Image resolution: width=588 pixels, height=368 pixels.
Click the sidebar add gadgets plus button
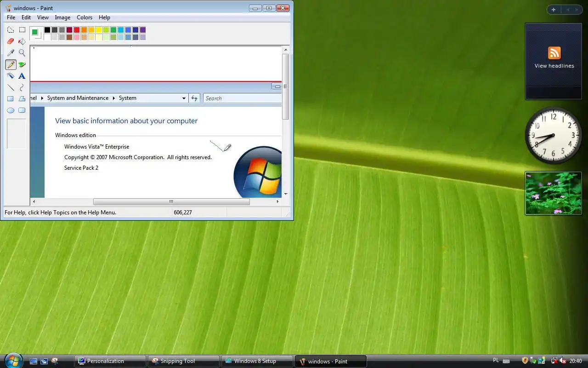coord(554,10)
